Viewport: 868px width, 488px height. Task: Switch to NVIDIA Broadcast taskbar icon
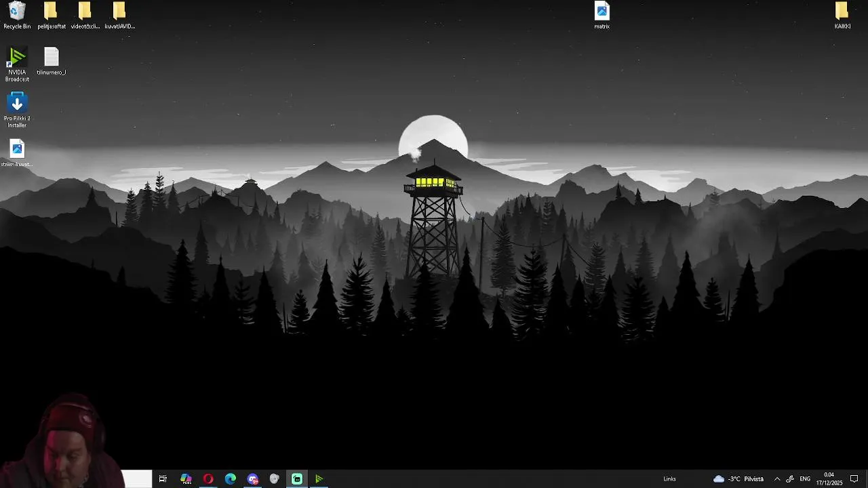[x=319, y=479]
